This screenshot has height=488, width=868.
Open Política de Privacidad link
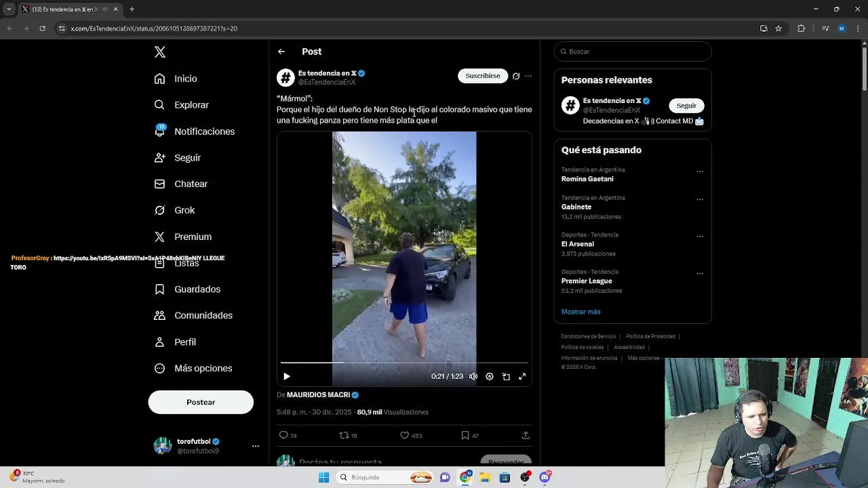[650, 336]
